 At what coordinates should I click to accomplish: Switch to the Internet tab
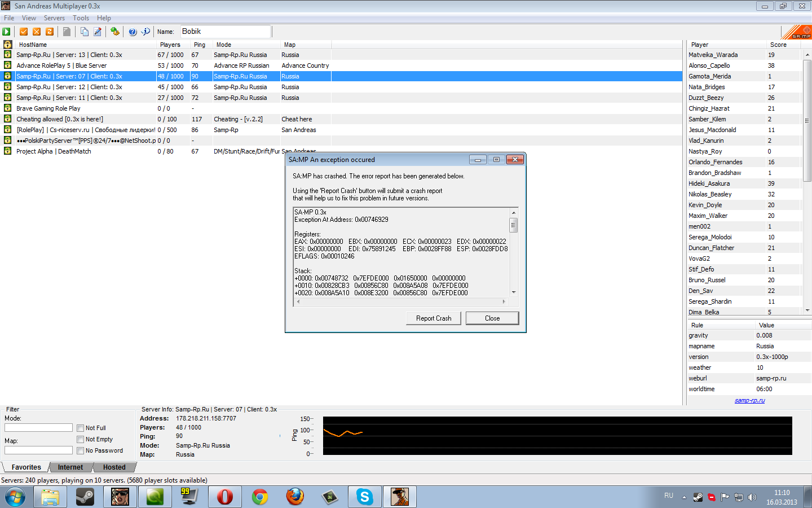70,467
